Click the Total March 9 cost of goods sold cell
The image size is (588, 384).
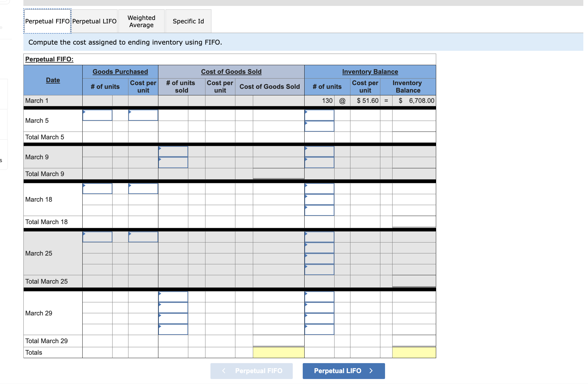click(x=278, y=174)
